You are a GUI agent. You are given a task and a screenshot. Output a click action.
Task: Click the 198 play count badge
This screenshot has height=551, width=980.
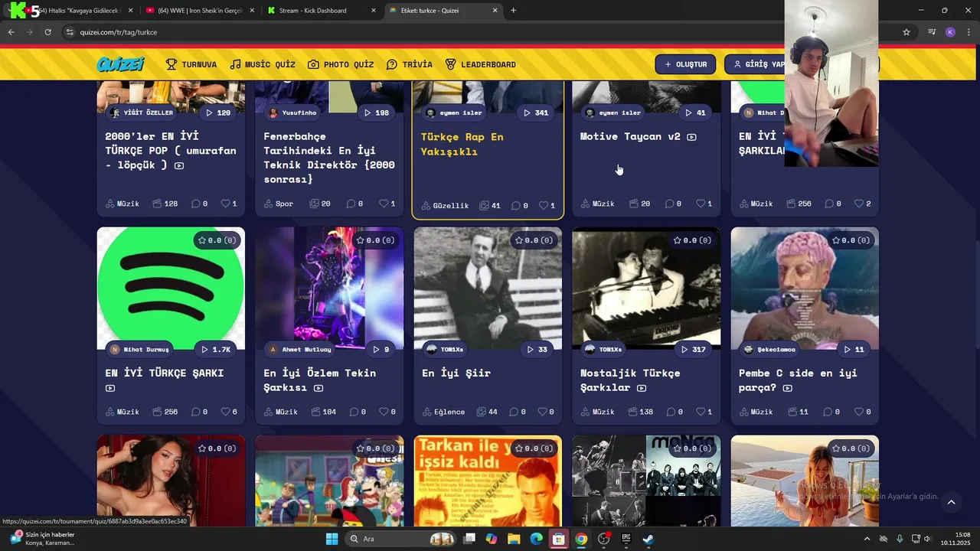pos(376,112)
